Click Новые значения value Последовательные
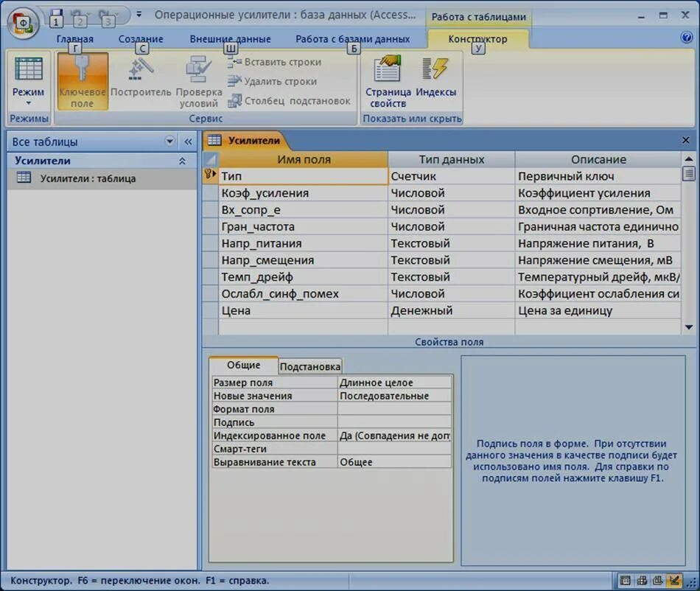Image resolution: width=700 pixels, height=591 pixels. [x=394, y=396]
